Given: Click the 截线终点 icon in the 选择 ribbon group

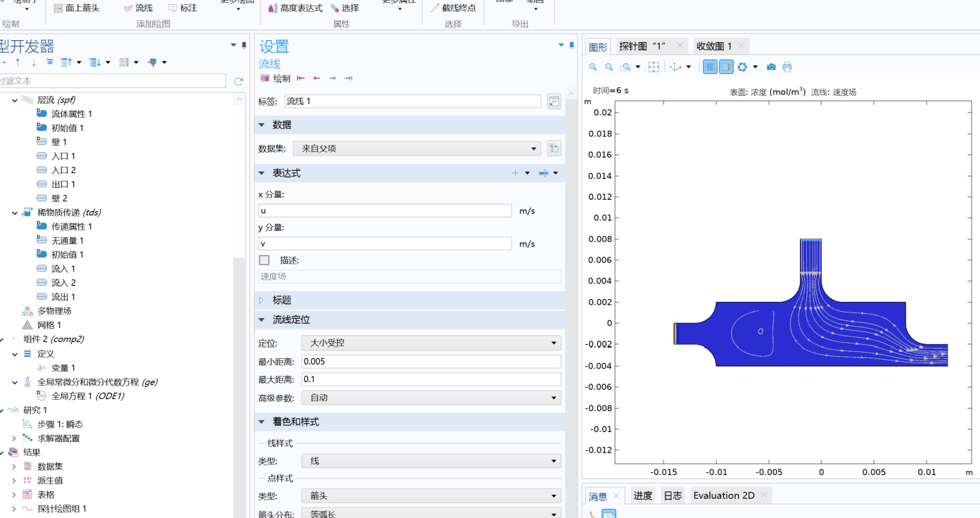Looking at the screenshot, I should [x=454, y=8].
